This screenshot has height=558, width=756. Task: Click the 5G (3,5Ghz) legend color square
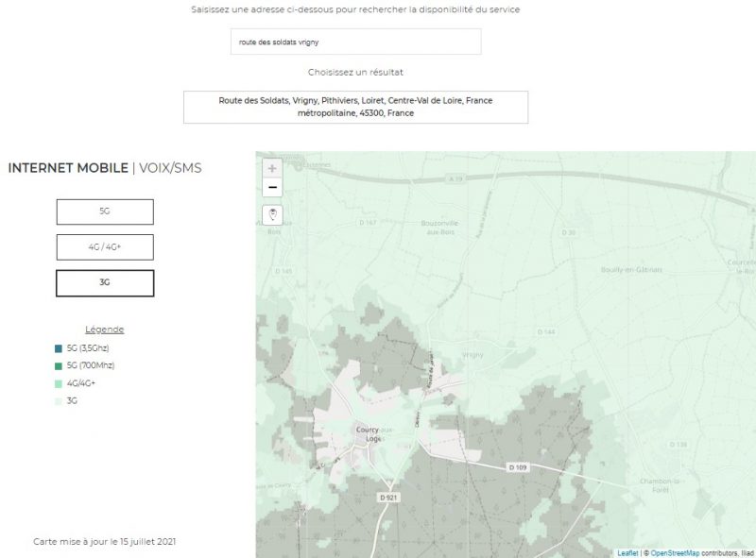coord(59,348)
